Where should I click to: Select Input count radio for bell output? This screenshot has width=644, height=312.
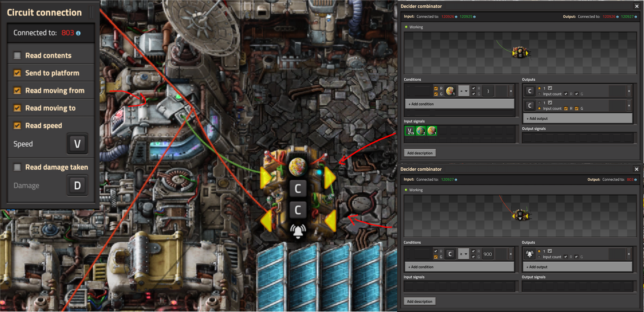539,257
